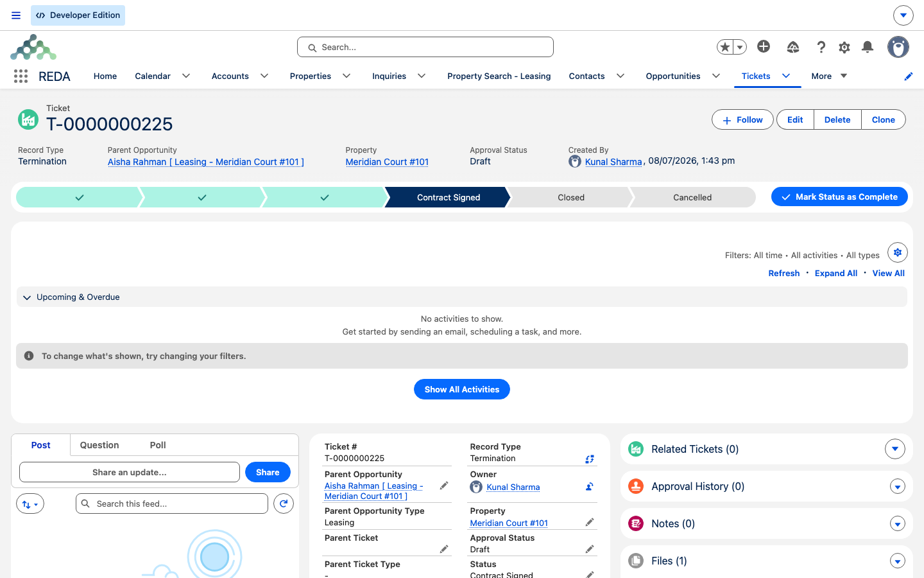Image resolution: width=924 pixels, height=578 pixels.
Task: Click the global create plus icon
Action: [x=764, y=46]
